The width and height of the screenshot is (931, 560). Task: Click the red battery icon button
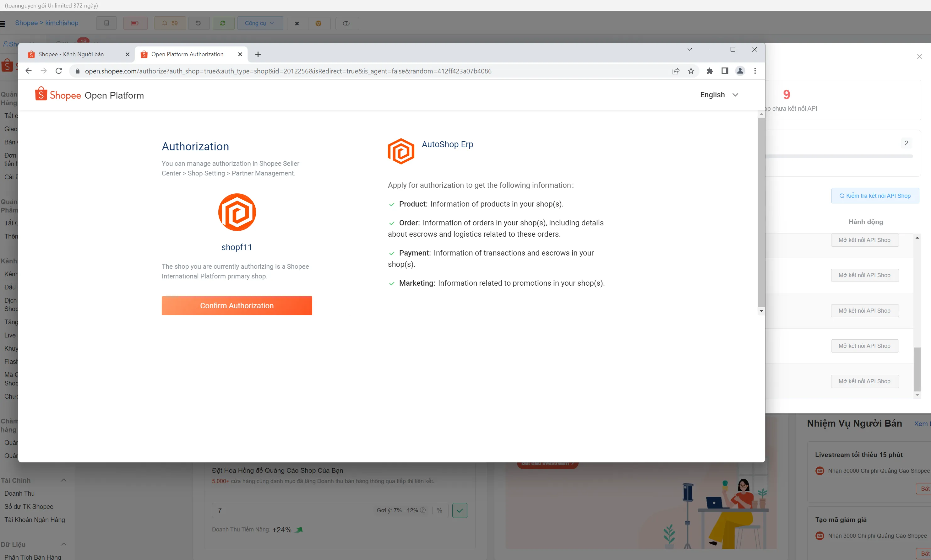135,24
